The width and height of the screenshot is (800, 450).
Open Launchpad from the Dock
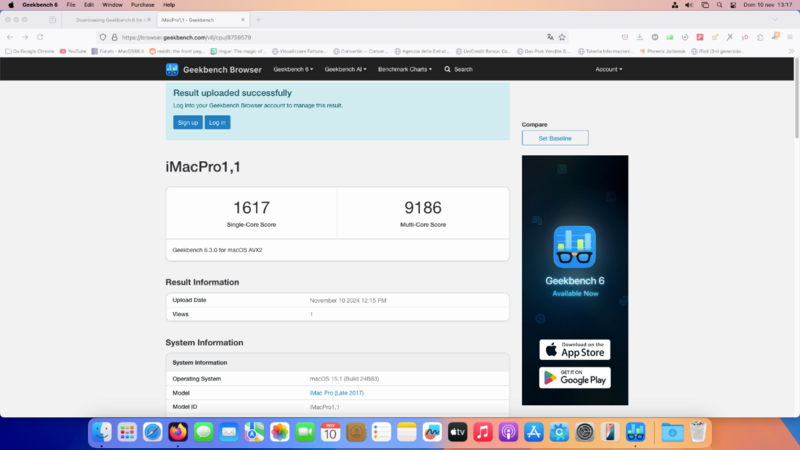click(127, 432)
